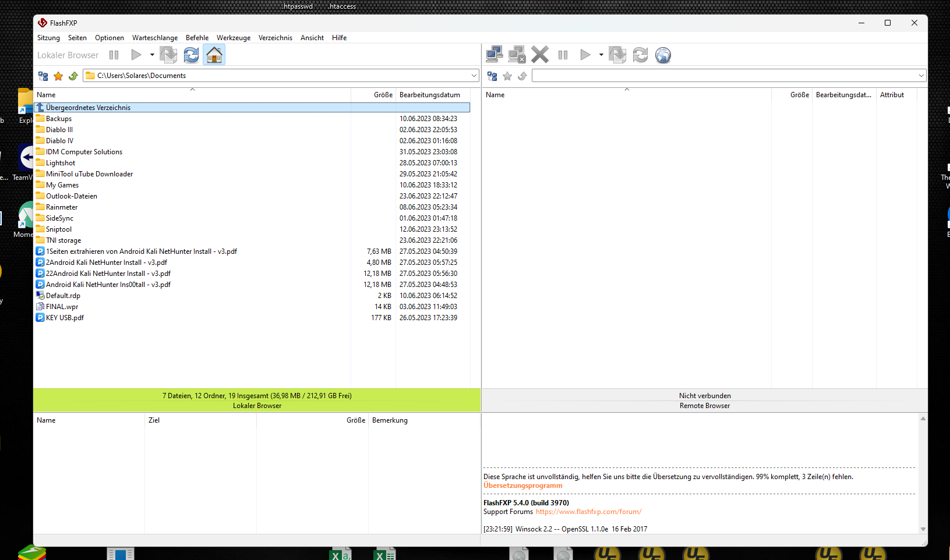This screenshot has height=560, width=950.
Task: Open the flashfxp.com forum link
Action: [x=588, y=512]
